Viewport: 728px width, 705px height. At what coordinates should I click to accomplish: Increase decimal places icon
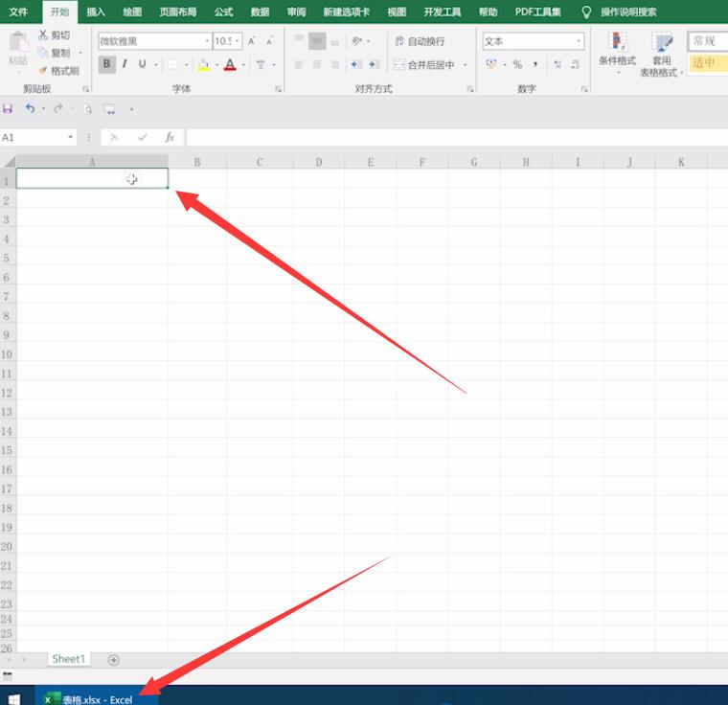(557, 64)
